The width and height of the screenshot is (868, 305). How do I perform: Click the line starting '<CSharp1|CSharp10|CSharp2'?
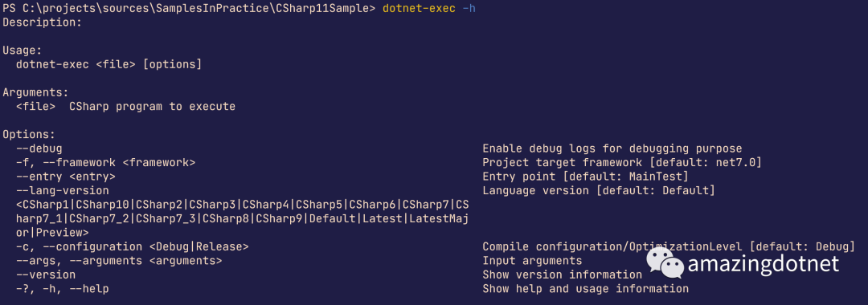(243, 205)
